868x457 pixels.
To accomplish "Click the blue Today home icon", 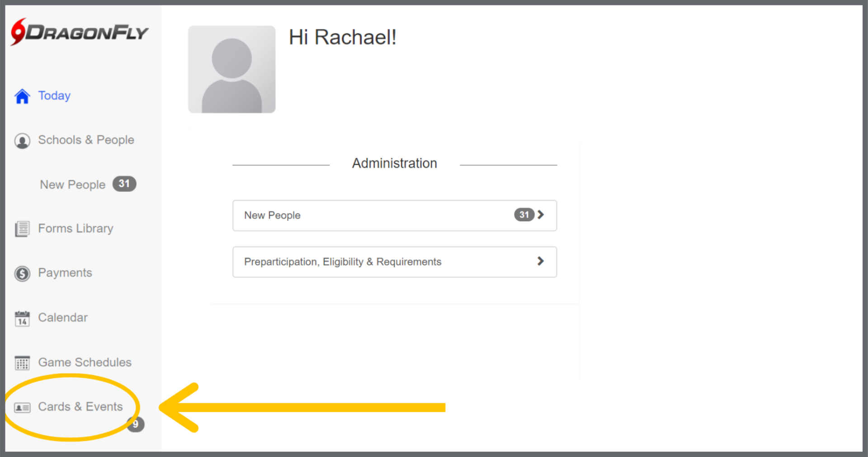I will point(22,96).
